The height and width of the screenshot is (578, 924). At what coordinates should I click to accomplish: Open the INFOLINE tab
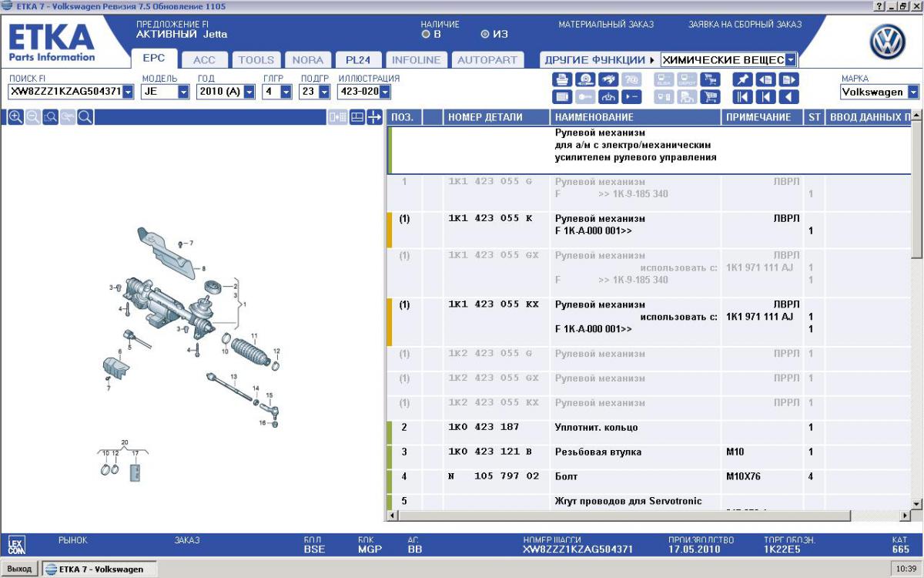pyautogui.click(x=416, y=59)
